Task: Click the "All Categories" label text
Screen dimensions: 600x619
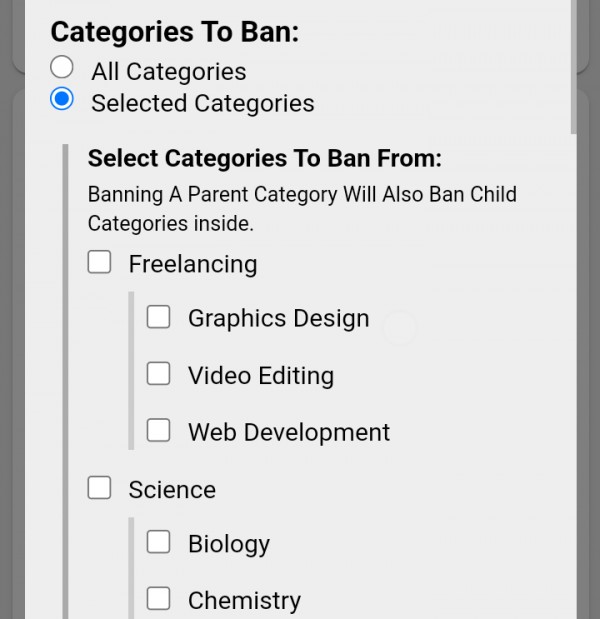Action: [x=168, y=72]
